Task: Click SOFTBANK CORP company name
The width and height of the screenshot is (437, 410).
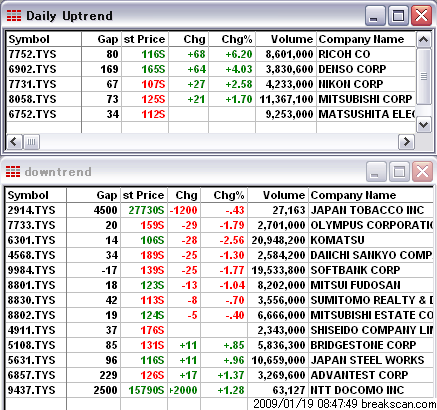Action: (x=355, y=270)
